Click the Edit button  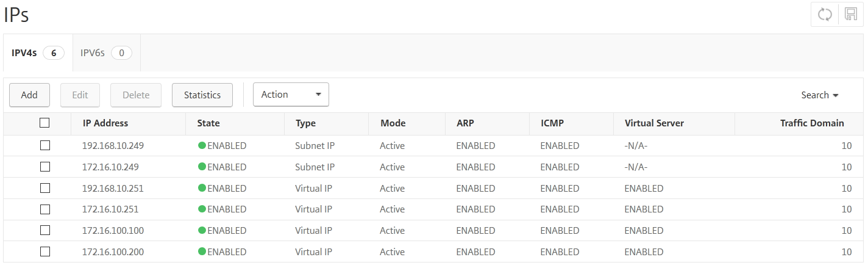(80, 95)
